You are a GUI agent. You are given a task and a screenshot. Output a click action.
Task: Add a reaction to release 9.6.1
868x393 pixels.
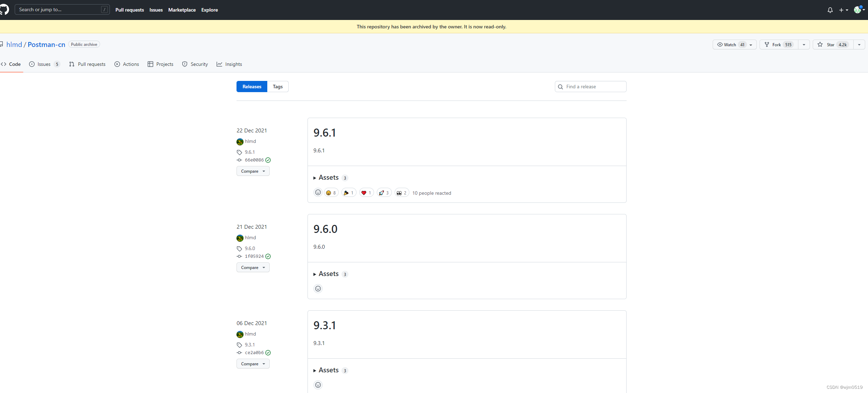318,192
